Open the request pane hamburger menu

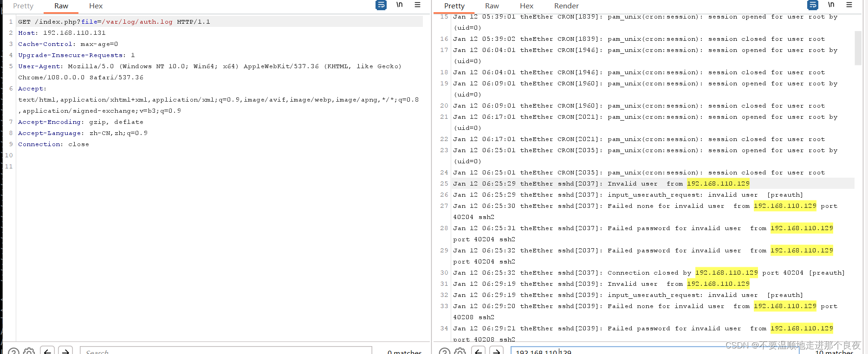[x=417, y=5]
